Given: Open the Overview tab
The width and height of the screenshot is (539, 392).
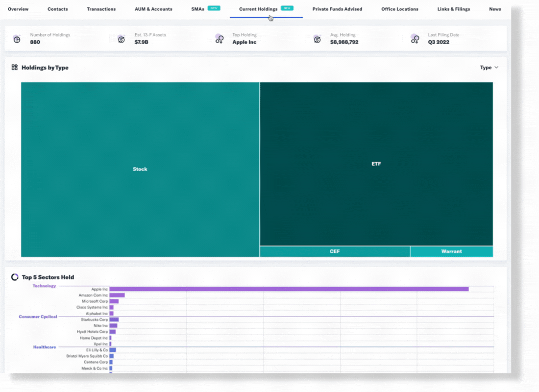Looking at the screenshot, I should [x=18, y=9].
